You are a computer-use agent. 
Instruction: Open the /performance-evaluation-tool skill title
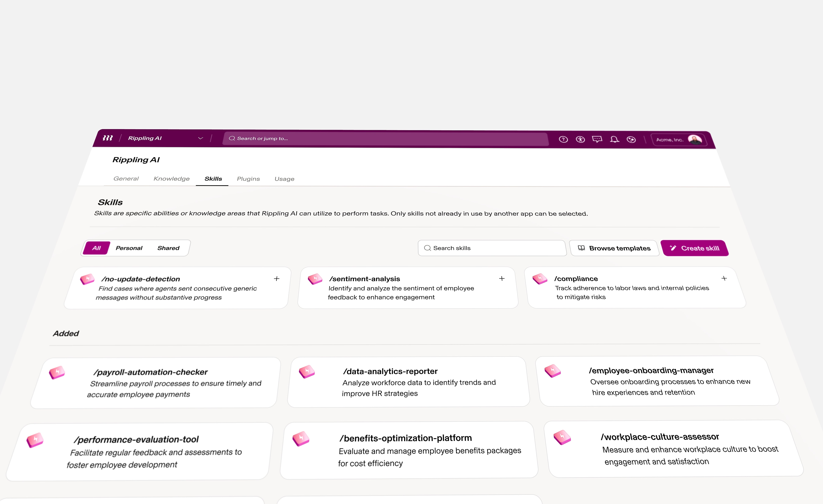click(x=136, y=440)
